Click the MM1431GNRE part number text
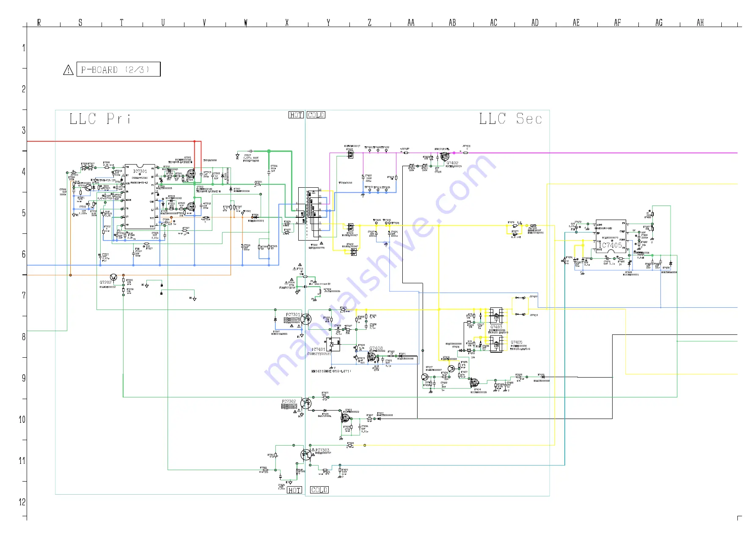The image size is (756, 534). tap(331, 371)
